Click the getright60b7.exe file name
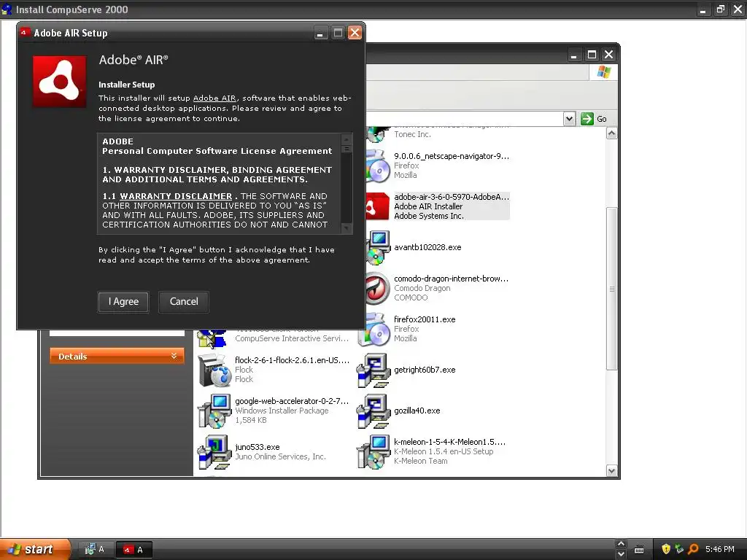 tap(425, 370)
